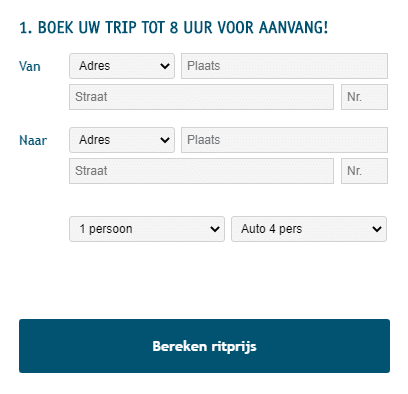Click the 'Van' label
The width and height of the screenshot is (408, 394).
tap(30, 66)
